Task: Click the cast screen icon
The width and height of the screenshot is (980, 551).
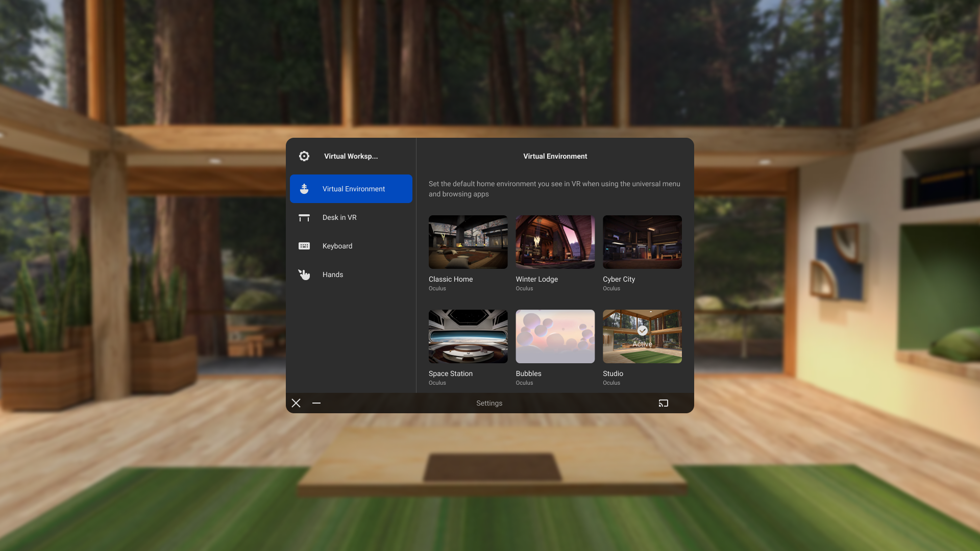Action: coord(663,403)
